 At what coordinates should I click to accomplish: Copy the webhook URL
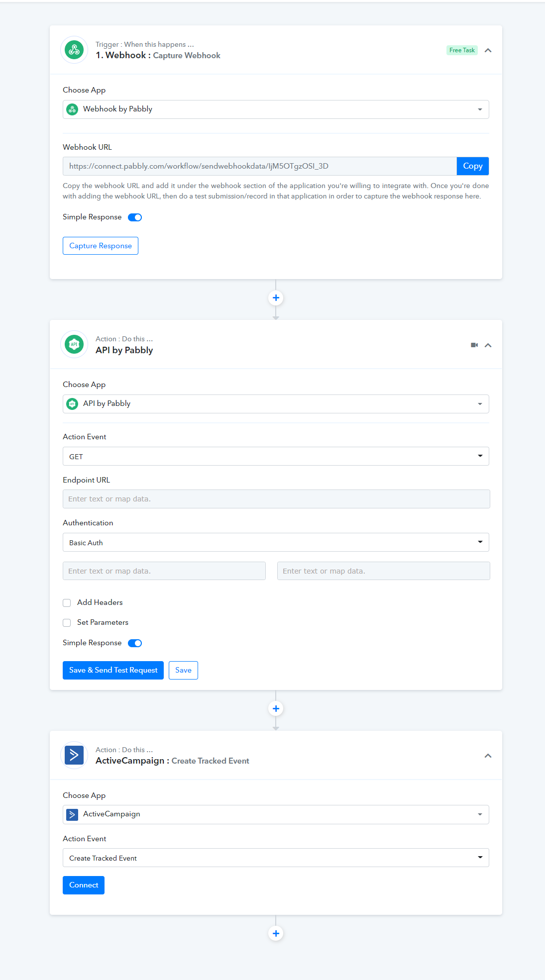pos(473,166)
